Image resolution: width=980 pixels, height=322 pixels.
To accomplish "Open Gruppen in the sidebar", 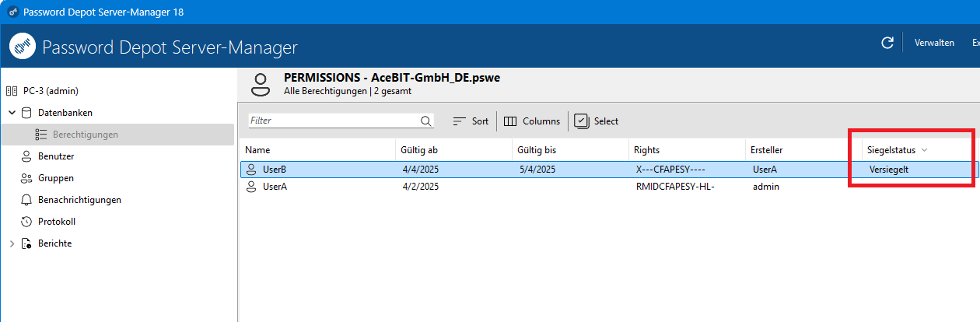I will (56, 178).
